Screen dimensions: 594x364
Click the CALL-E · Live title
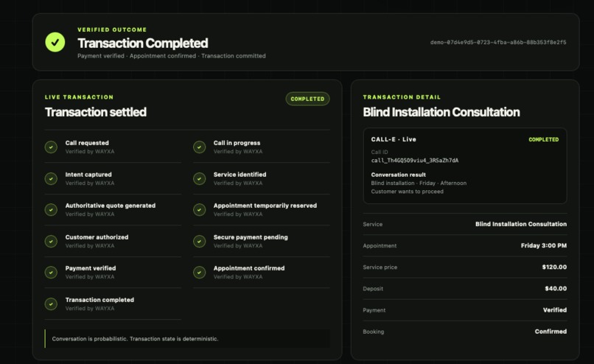click(394, 139)
